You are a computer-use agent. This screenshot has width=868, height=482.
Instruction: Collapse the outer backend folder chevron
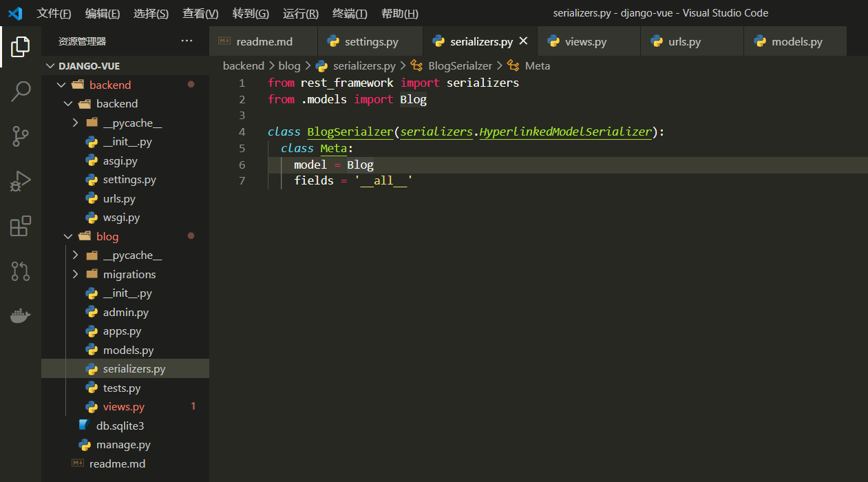(x=61, y=85)
